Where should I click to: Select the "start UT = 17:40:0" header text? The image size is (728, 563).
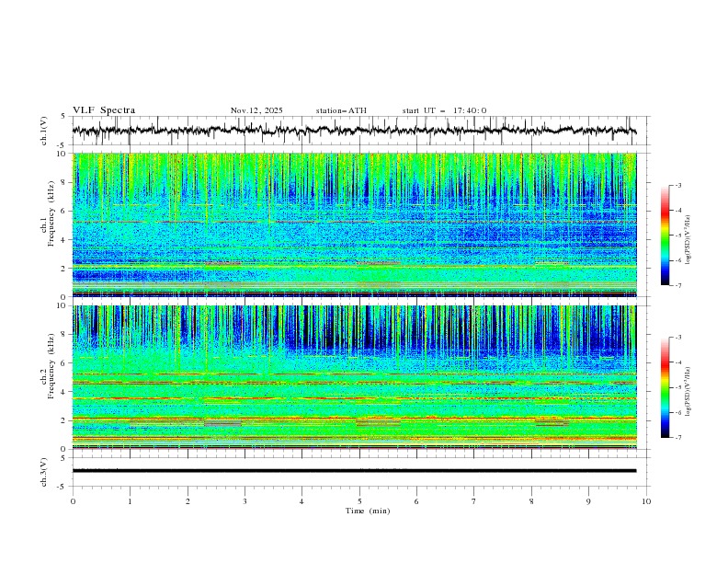(444, 110)
